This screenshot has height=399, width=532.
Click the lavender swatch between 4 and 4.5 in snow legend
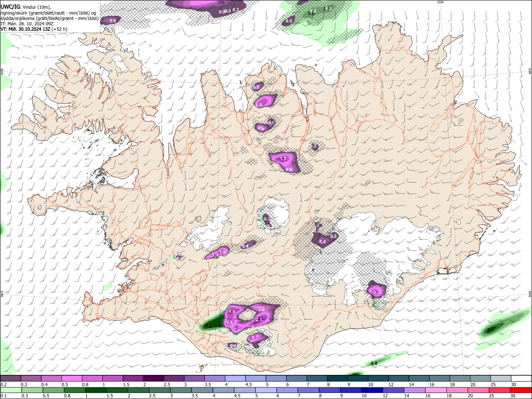(x=234, y=379)
